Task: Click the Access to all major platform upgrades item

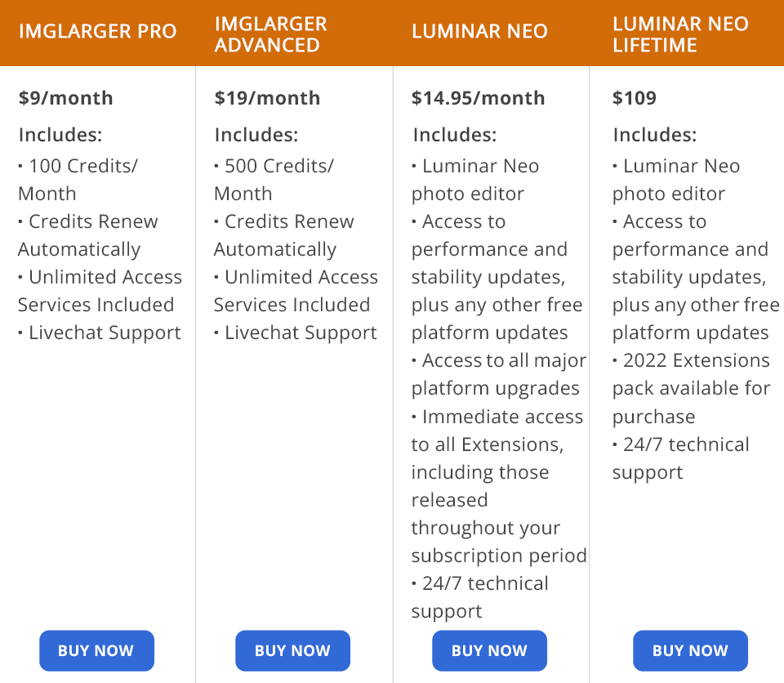Action: pos(498,374)
